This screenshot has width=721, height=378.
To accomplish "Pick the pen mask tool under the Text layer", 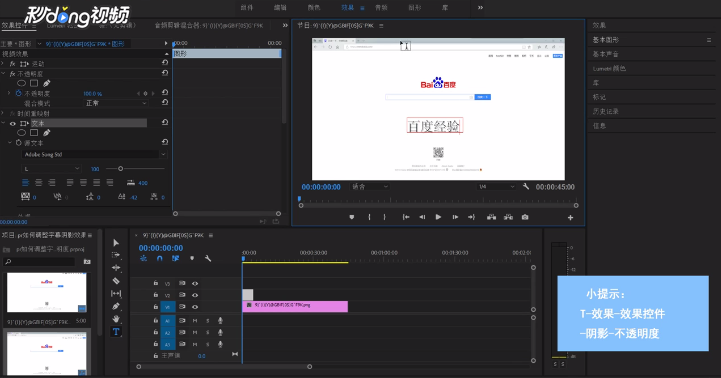I will 46,132.
